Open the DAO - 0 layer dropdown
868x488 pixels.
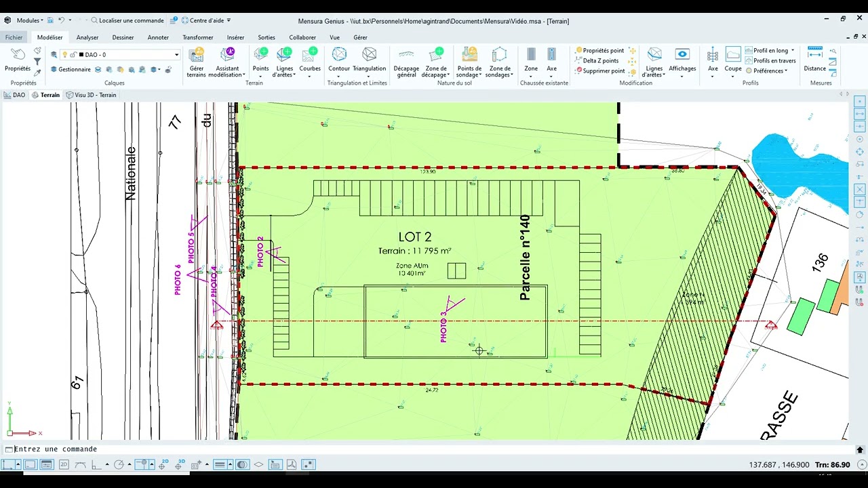click(176, 55)
